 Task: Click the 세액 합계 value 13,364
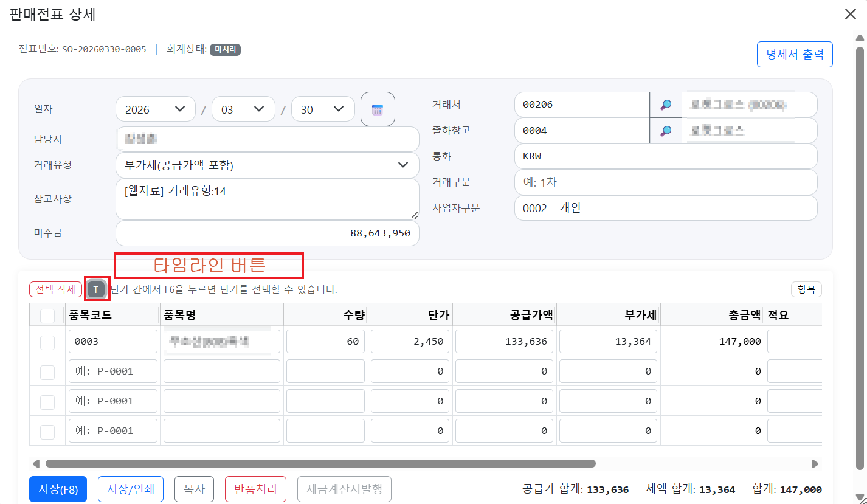pyautogui.click(x=717, y=489)
